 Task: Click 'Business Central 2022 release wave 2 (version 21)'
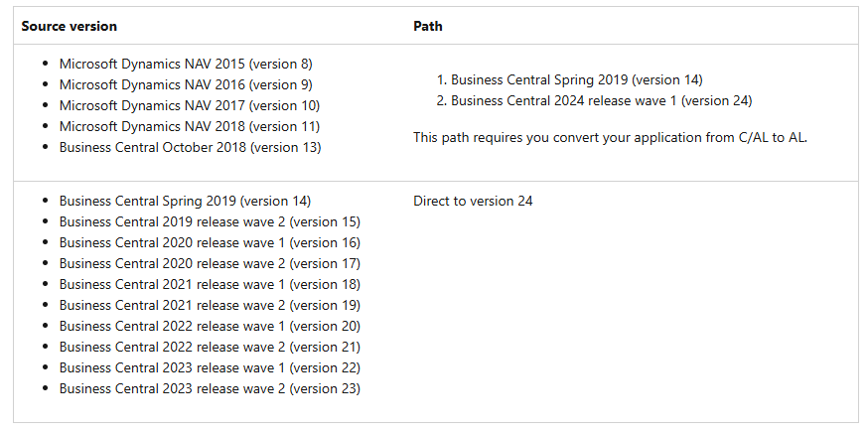pyautogui.click(x=210, y=347)
